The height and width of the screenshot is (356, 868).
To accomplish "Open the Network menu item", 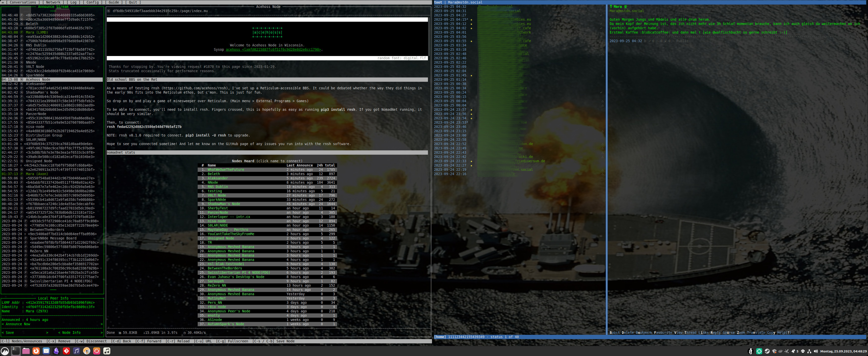I will 53,2.
